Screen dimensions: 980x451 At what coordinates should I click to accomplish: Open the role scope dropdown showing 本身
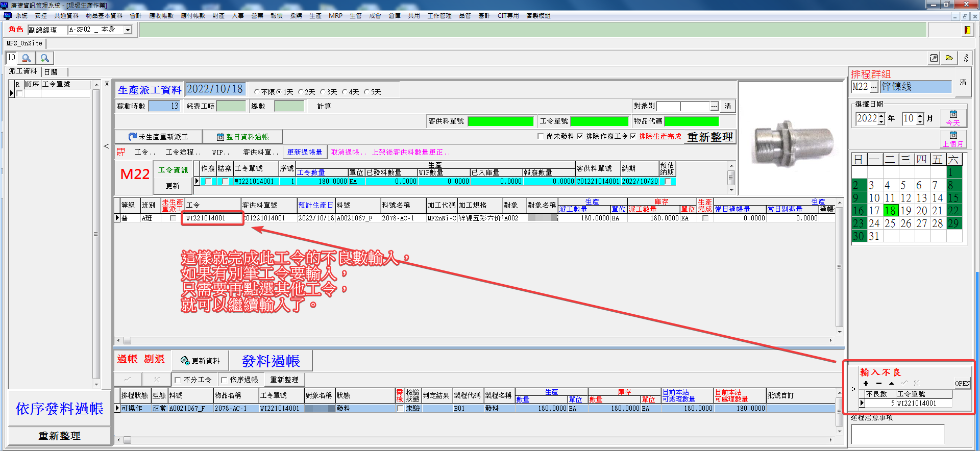pyautogui.click(x=128, y=30)
